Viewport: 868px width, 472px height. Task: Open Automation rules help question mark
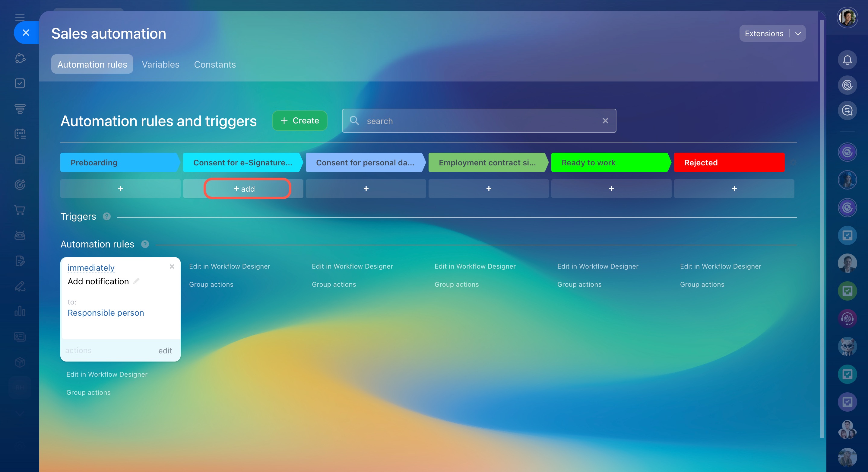pos(145,244)
